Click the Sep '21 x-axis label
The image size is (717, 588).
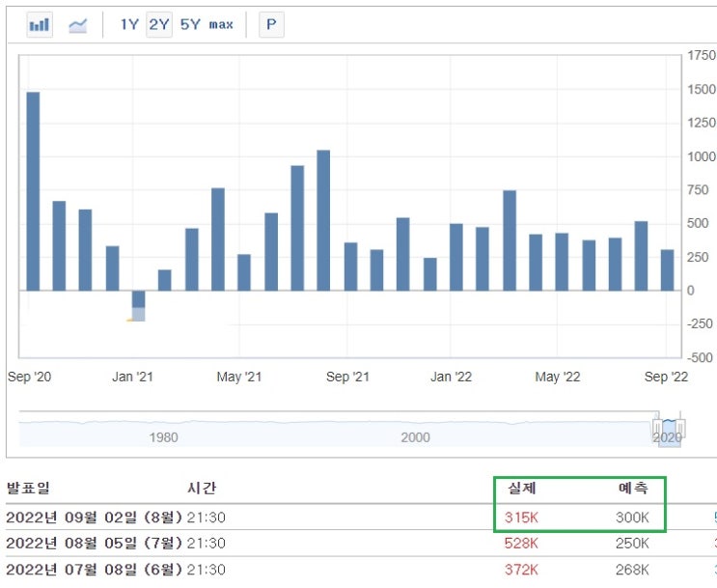pyautogui.click(x=347, y=378)
